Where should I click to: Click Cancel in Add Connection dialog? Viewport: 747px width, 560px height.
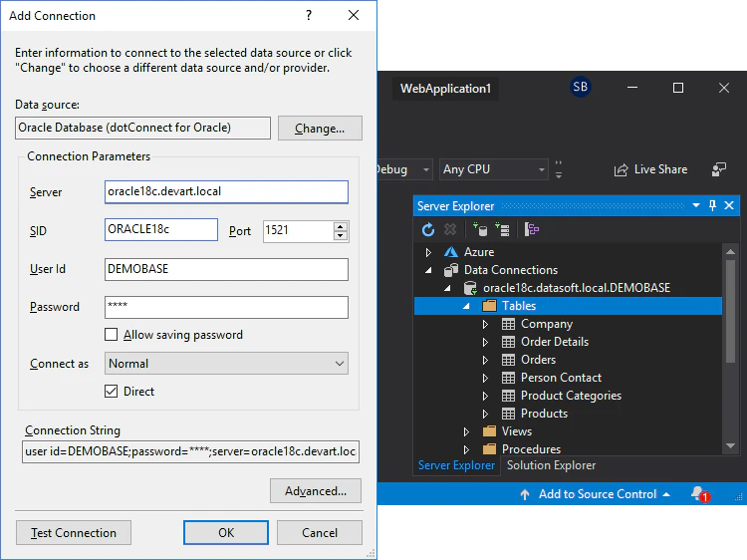[319, 532]
